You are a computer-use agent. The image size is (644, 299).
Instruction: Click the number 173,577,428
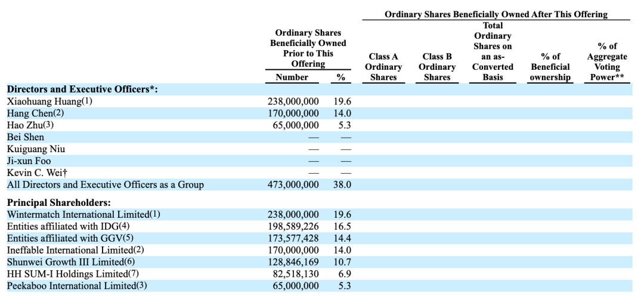[x=293, y=238]
